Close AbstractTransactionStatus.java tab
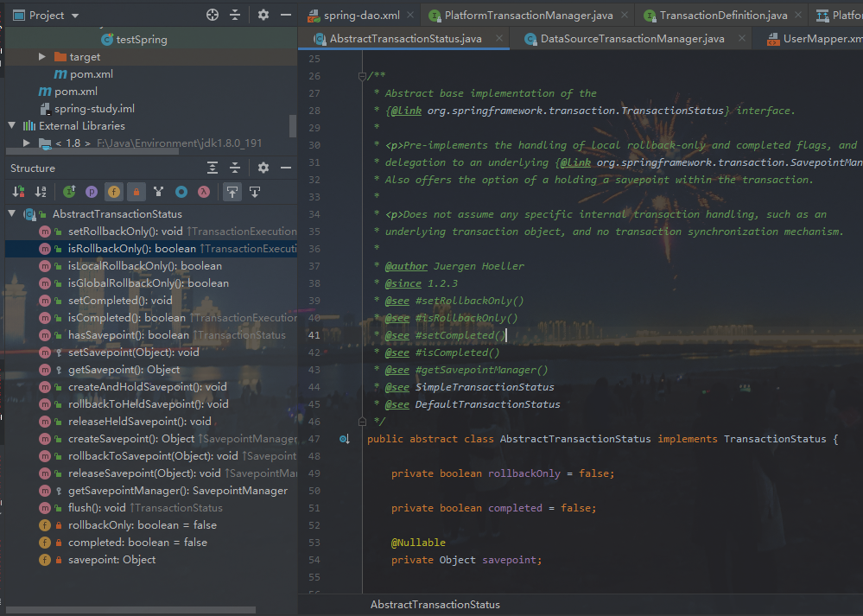Image resolution: width=863 pixels, height=616 pixels. click(498, 38)
